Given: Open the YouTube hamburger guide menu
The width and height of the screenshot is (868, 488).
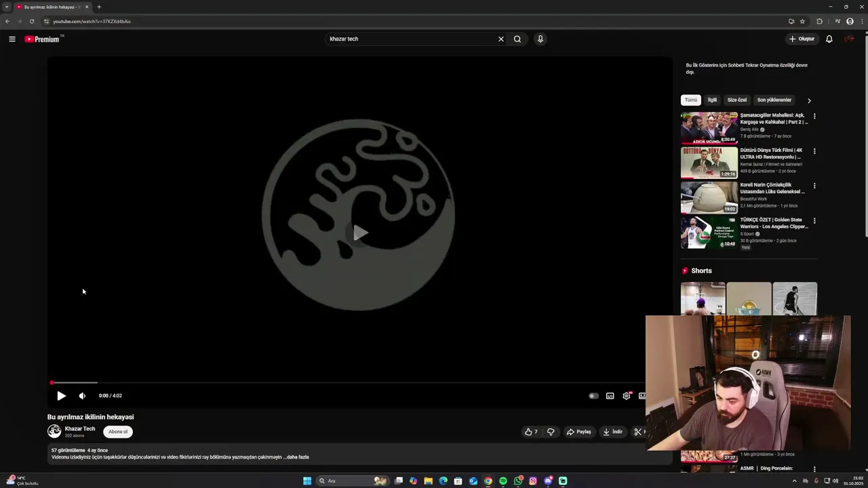Looking at the screenshot, I should coord(12,39).
